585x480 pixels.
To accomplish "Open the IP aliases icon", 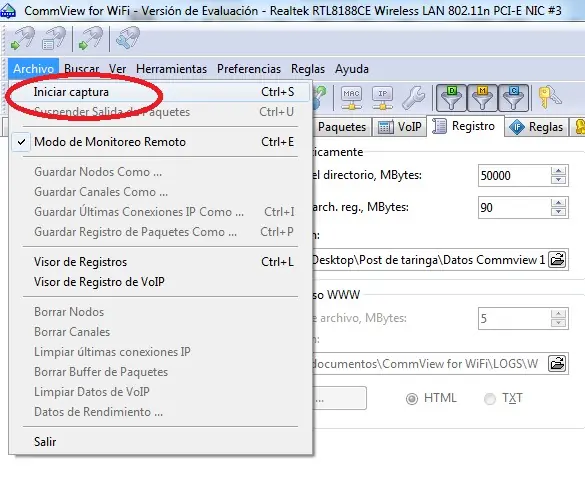I will [383, 98].
